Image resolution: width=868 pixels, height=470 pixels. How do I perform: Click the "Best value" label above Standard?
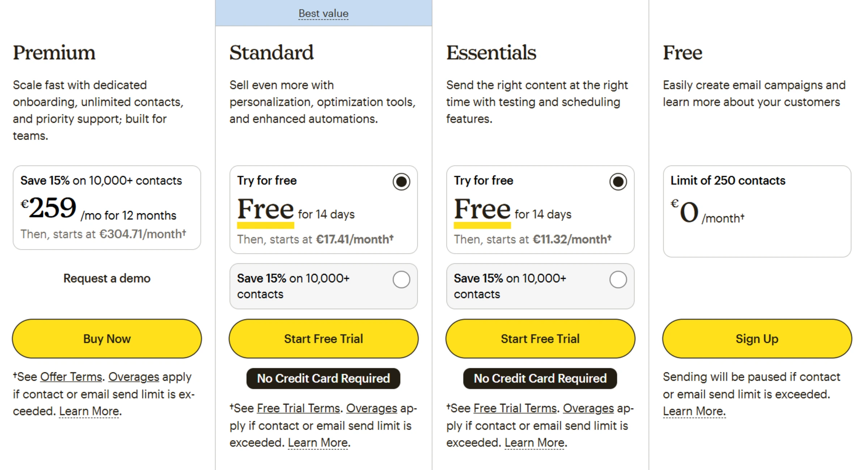click(323, 13)
